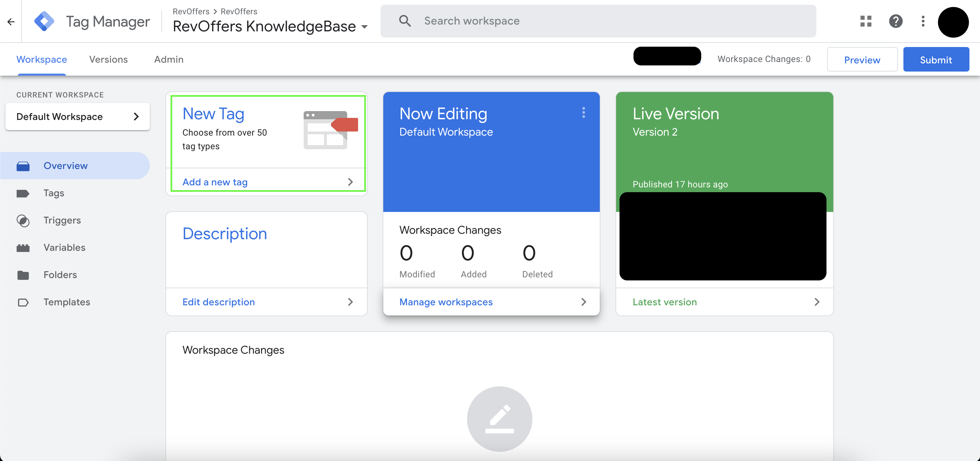The width and height of the screenshot is (980, 461).
Task: Open the header three-dot menu
Action: [923, 21]
